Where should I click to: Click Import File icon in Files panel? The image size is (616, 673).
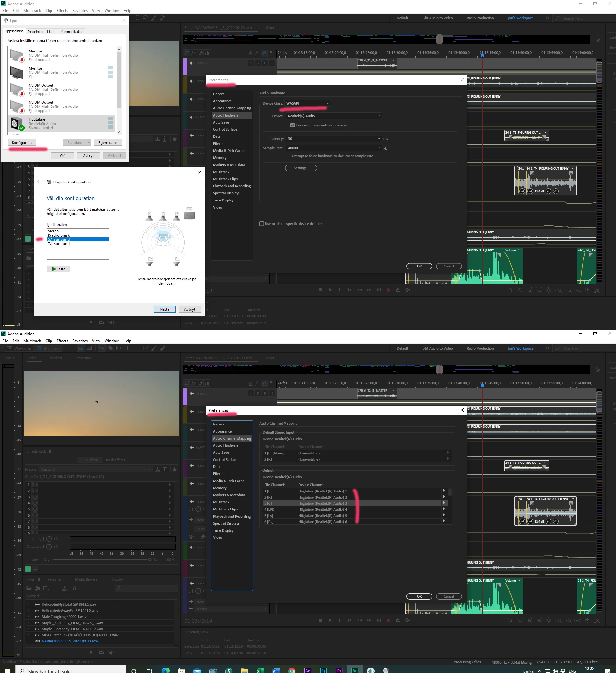point(37,588)
